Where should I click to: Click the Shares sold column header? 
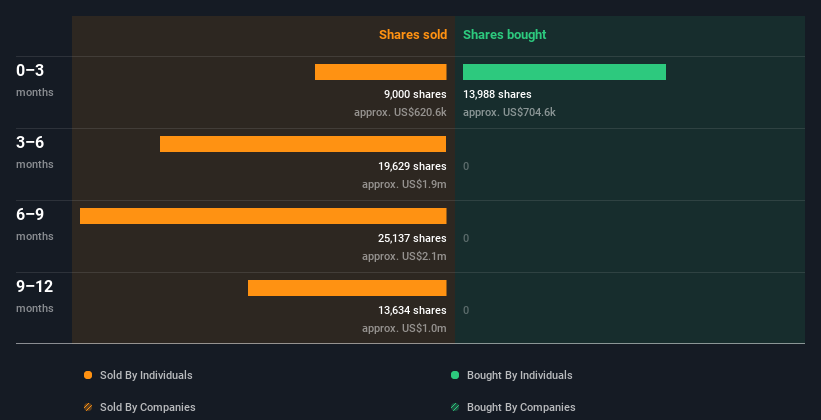(x=413, y=35)
